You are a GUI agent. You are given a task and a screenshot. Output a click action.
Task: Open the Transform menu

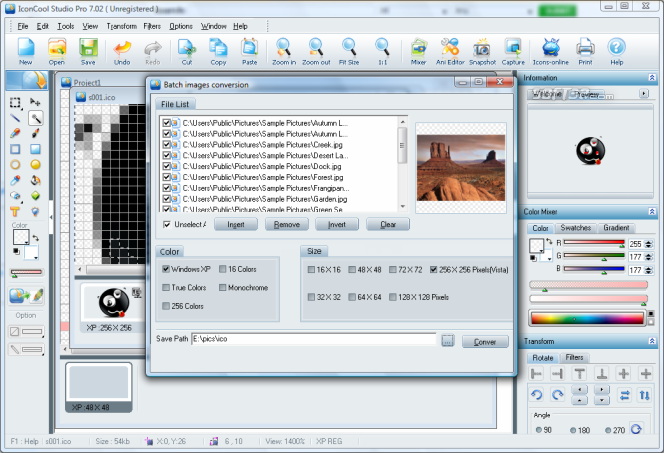[122, 26]
